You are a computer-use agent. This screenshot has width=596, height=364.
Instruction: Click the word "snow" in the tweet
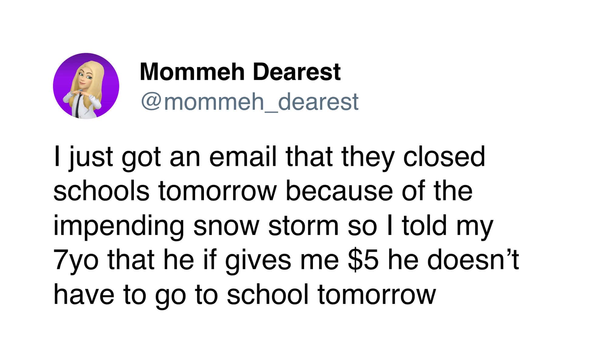225,227
